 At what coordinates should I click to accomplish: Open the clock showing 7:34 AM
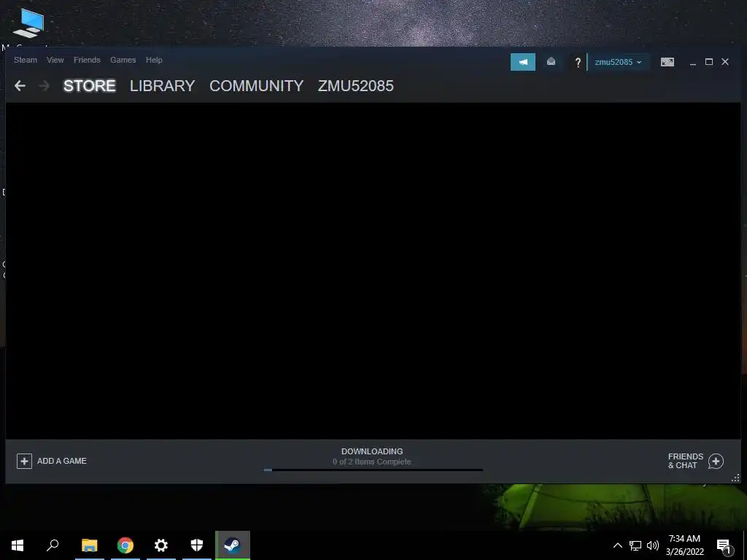pyautogui.click(x=684, y=545)
